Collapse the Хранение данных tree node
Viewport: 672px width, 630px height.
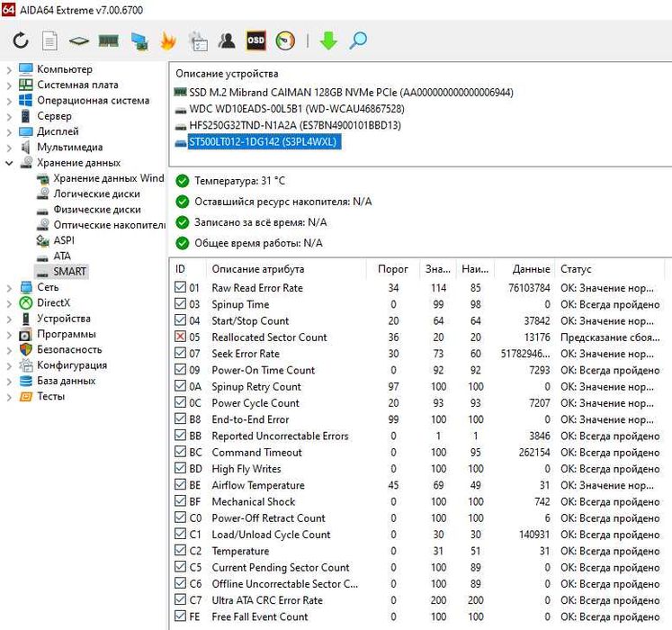(8, 163)
